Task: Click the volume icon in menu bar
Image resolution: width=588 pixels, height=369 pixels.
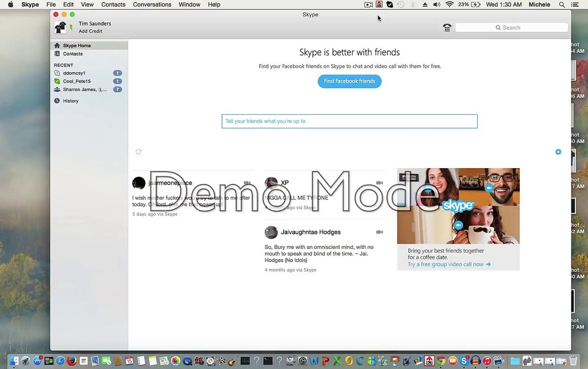Action: 437,5
